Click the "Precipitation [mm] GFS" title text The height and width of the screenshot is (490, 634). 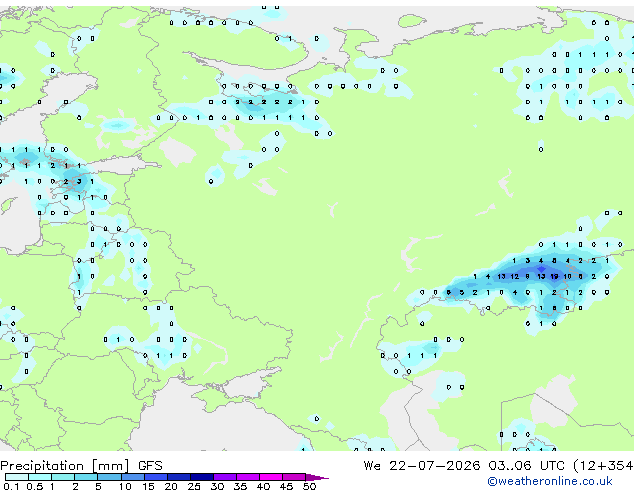81,466
